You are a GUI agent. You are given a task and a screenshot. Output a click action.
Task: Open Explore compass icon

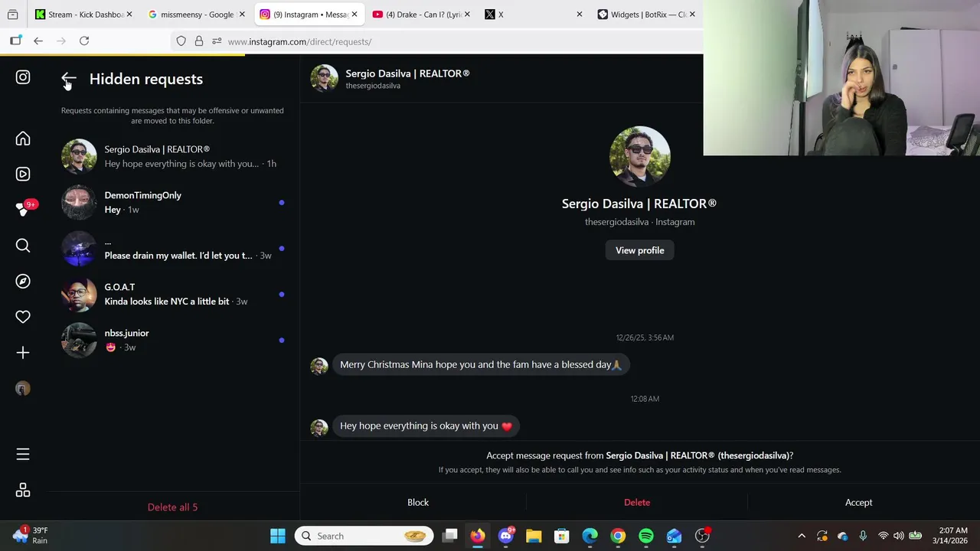[x=23, y=281]
